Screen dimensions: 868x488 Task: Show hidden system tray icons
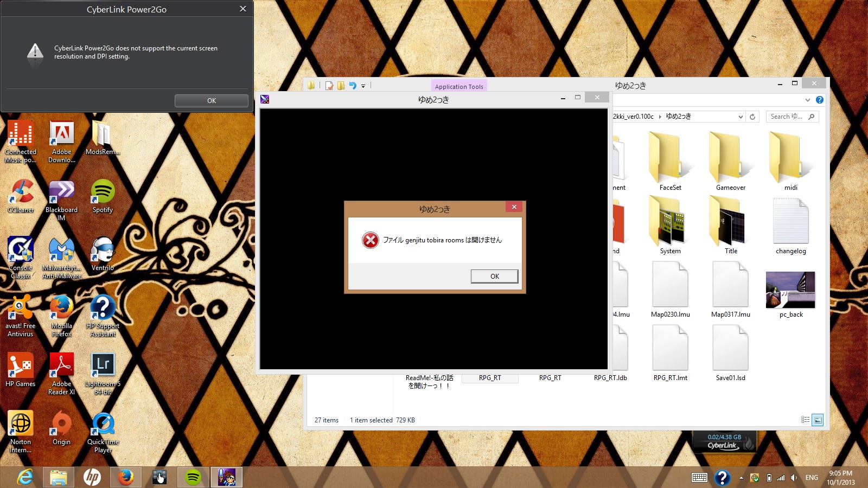(741, 478)
